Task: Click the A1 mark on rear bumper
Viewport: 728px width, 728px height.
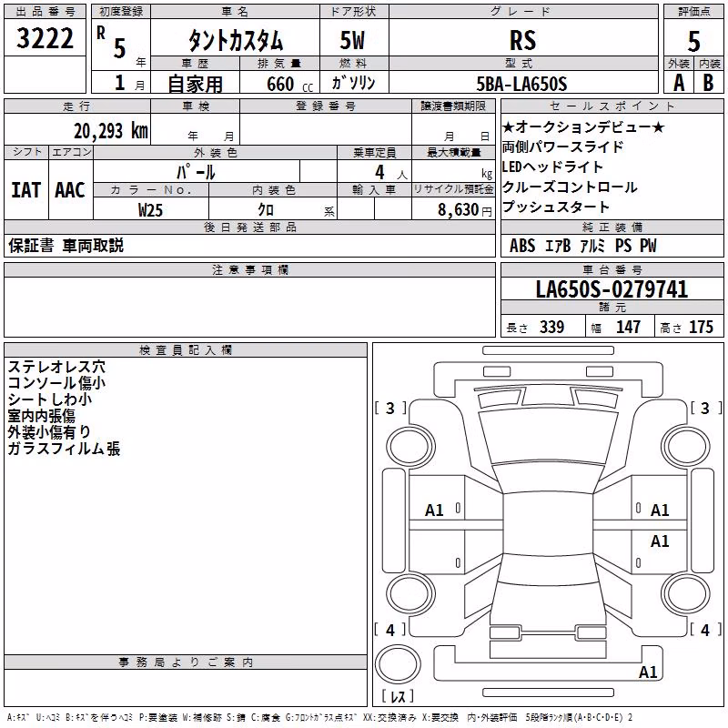Action: (648, 672)
